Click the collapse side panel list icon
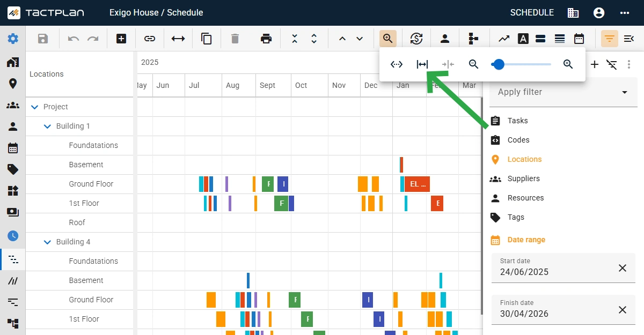Viewport: 644px width, 335px height. click(629, 39)
